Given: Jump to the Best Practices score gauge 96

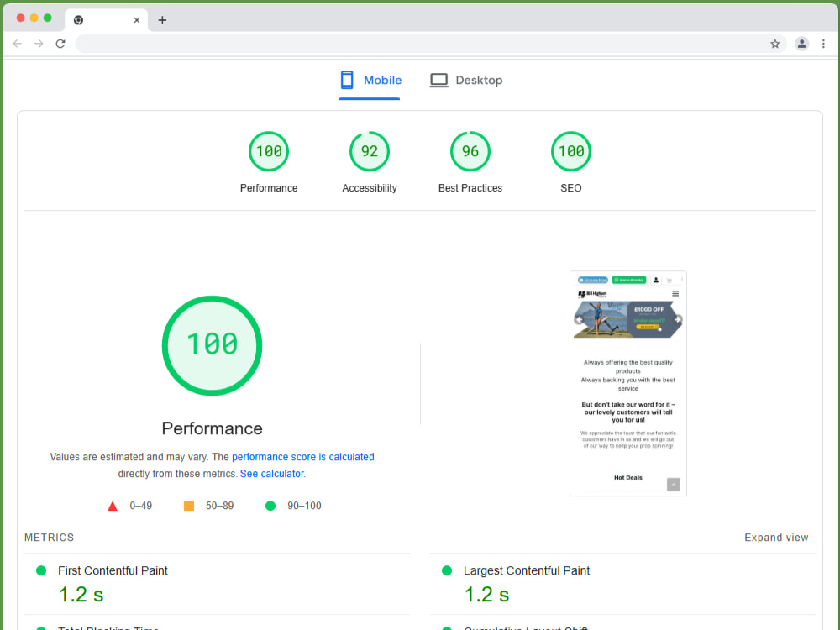Looking at the screenshot, I should (470, 151).
